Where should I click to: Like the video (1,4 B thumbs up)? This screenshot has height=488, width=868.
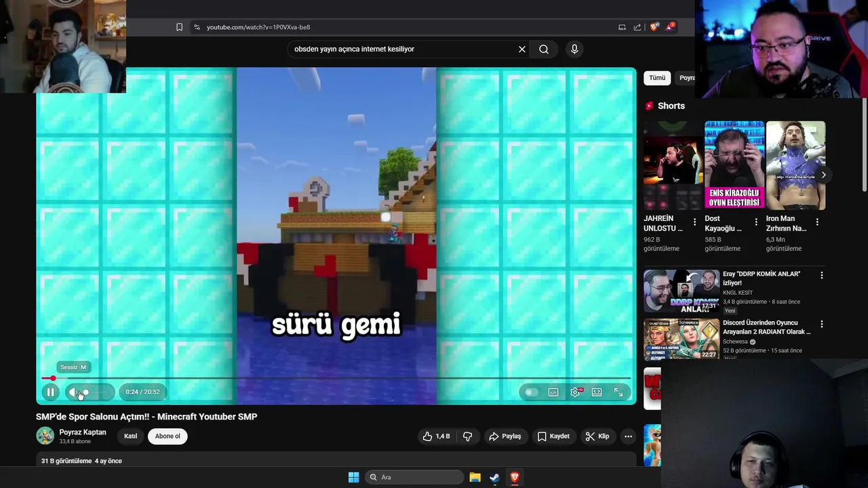(x=436, y=436)
